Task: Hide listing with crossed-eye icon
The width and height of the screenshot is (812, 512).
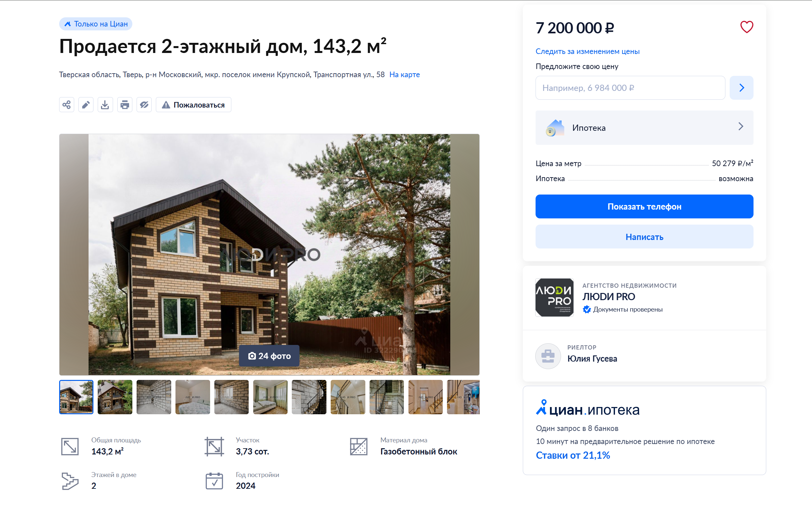Action: [144, 105]
